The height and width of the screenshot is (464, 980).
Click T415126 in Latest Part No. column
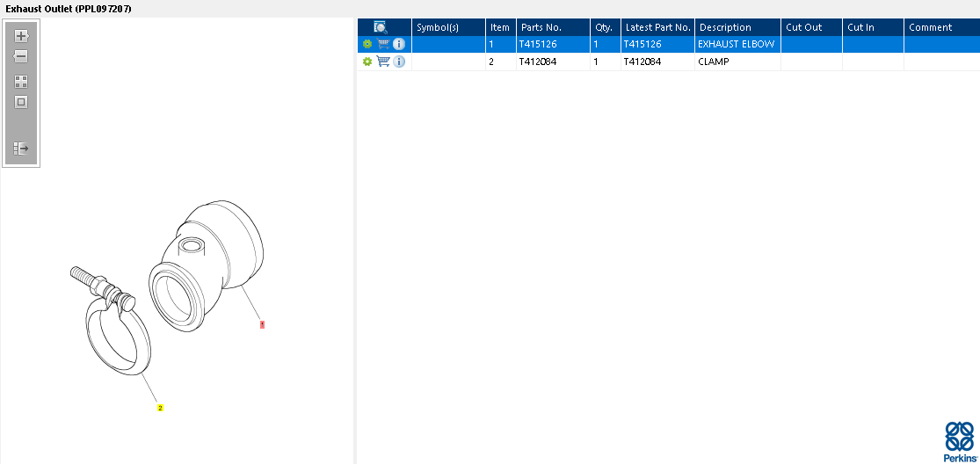642,44
